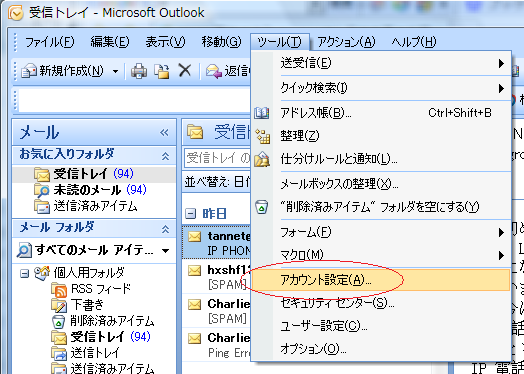The height and width of the screenshot is (374, 524).
Task: Click the すべてのメール アイテム search icon
Action: click(x=24, y=251)
